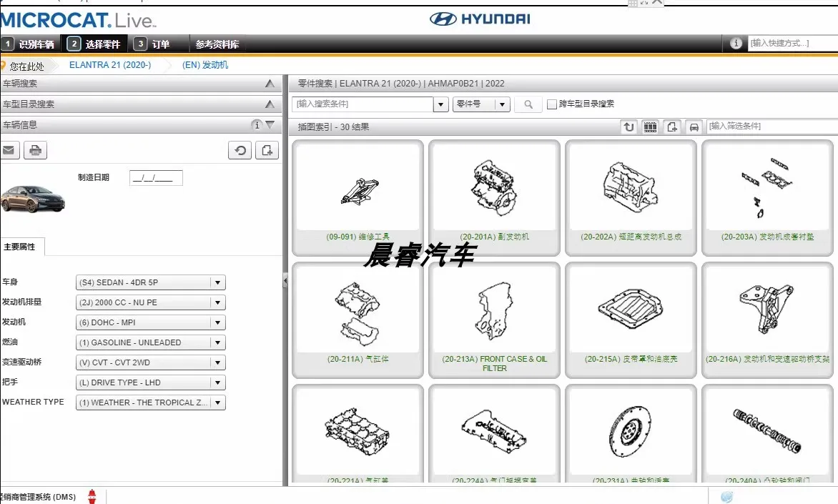838x504 pixels.
Task: Click the info icon beside the shortcut field
Action: [736, 43]
